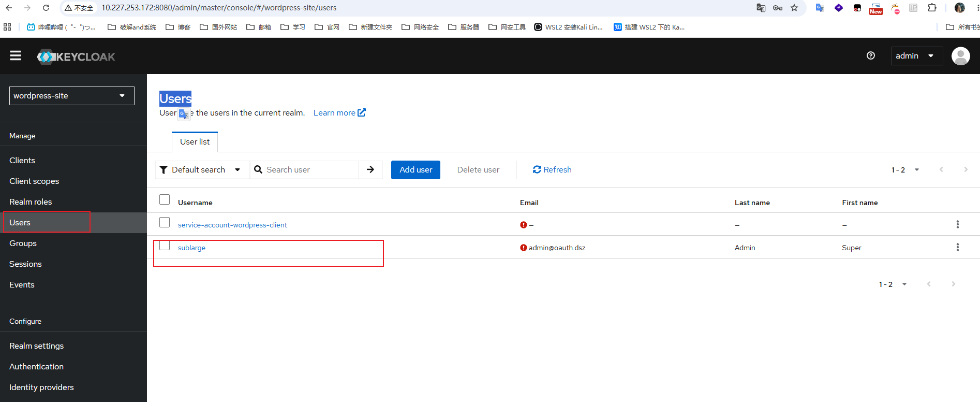
Task: Select all users with header checkbox
Action: pos(165,199)
